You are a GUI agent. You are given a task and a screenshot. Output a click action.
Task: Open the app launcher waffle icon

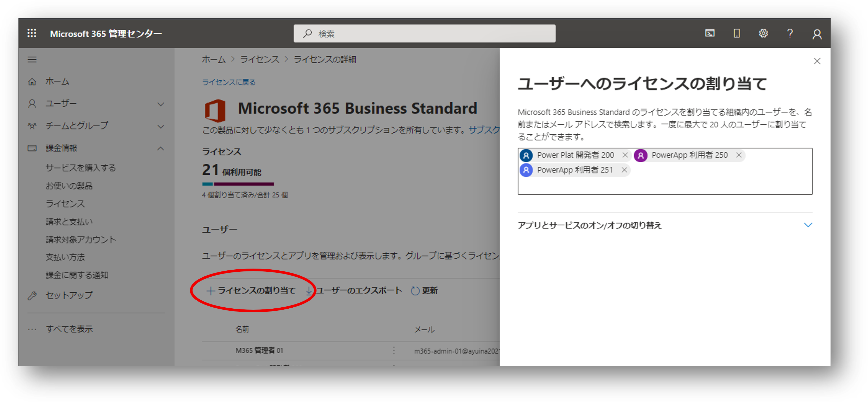point(32,33)
